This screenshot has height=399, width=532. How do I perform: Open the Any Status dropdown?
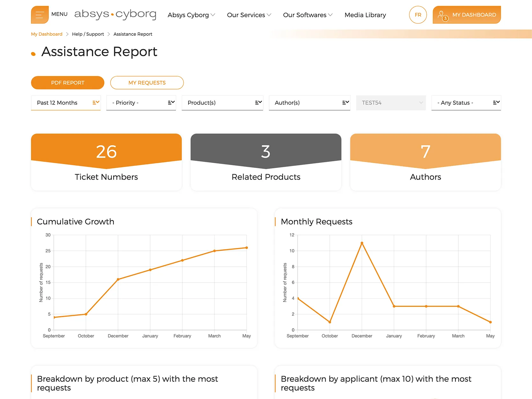(x=466, y=103)
